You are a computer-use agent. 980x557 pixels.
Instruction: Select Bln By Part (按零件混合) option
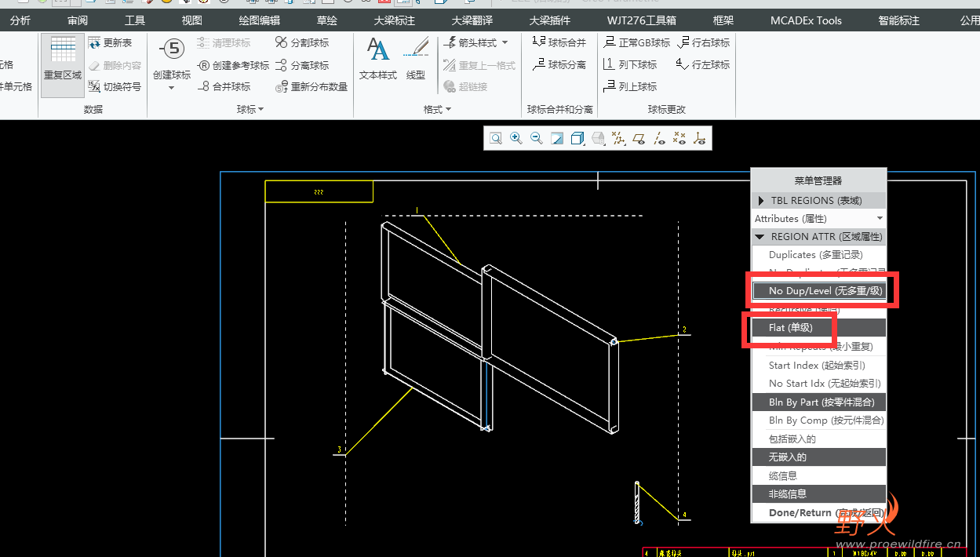(818, 402)
